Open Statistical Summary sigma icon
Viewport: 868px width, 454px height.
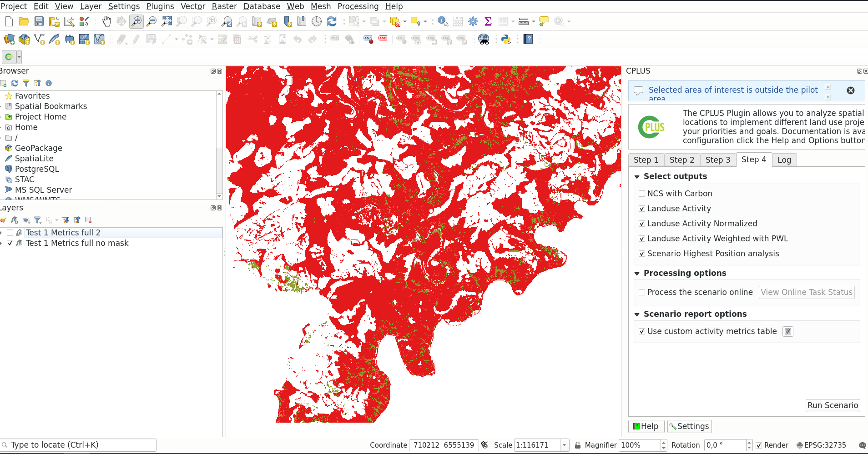tap(488, 21)
